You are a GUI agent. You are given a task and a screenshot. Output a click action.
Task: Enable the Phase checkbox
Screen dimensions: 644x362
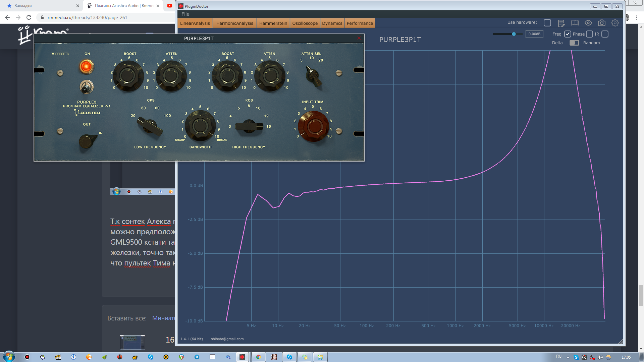(x=589, y=34)
